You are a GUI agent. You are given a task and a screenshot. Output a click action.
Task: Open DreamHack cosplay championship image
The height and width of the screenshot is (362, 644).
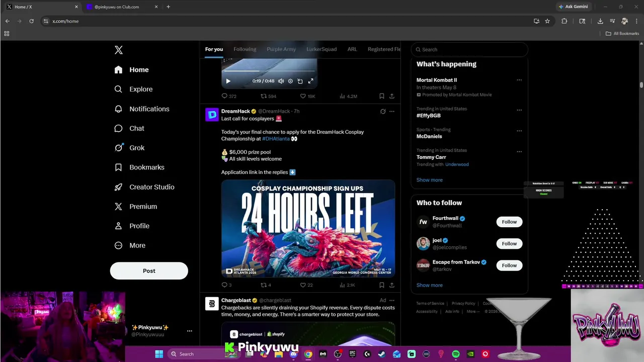pos(308,229)
